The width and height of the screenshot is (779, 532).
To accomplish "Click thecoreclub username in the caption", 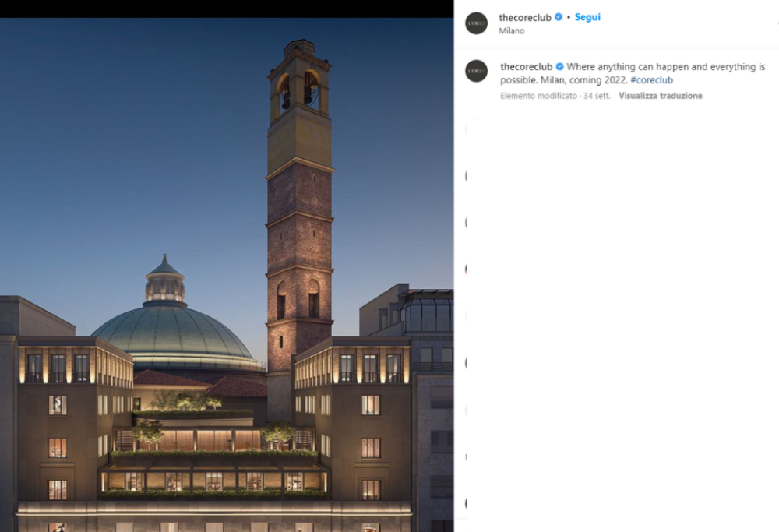I will point(526,67).
